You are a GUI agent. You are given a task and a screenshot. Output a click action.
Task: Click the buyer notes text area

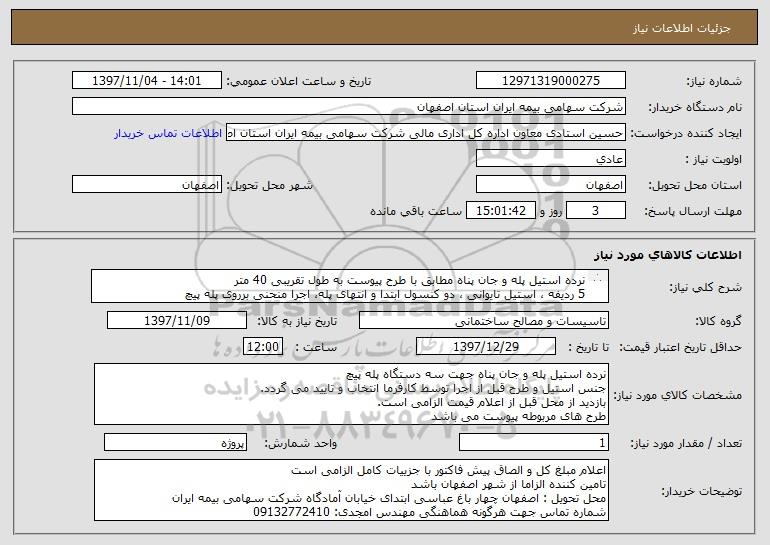pyautogui.click(x=351, y=490)
